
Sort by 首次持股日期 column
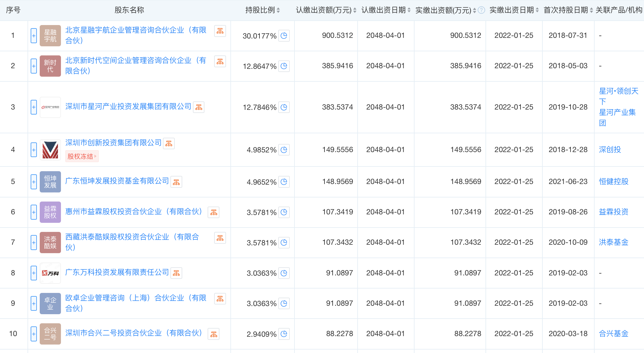(591, 10)
